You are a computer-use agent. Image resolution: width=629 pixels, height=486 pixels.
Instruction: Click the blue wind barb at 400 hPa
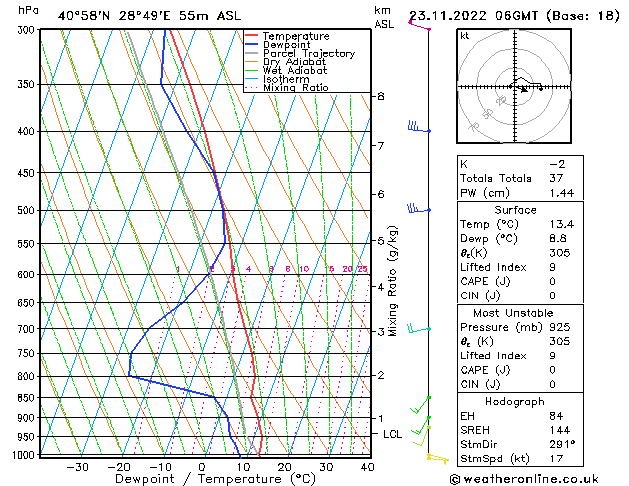pos(419,127)
